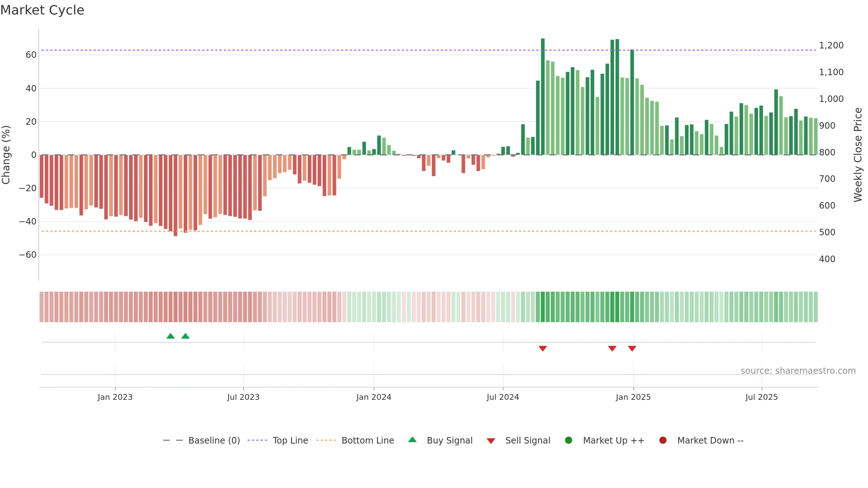The height and width of the screenshot is (488, 868).
Task: Click the Change (%) axis title
Action: pyautogui.click(x=6, y=155)
